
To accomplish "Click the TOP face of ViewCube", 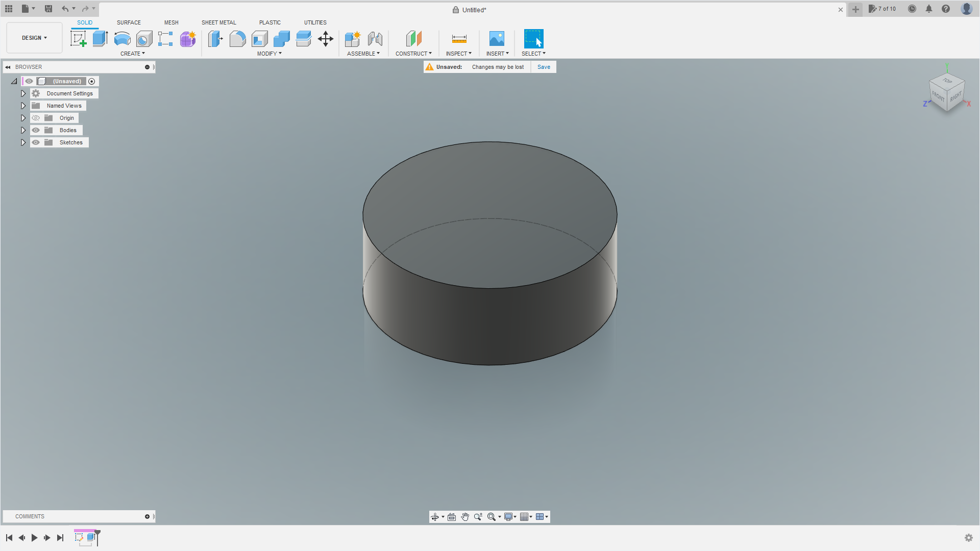I will [x=947, y=81].
